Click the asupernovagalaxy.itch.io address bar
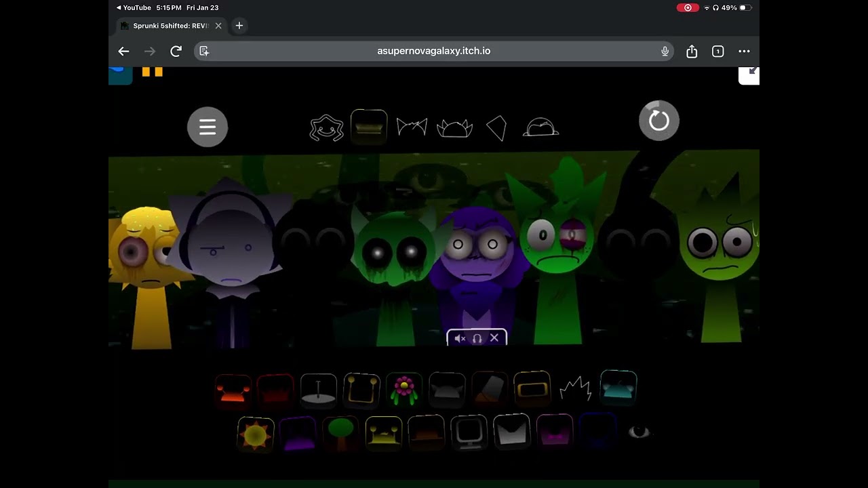Viewport: 868px width, 488px height. coord(433,52)
